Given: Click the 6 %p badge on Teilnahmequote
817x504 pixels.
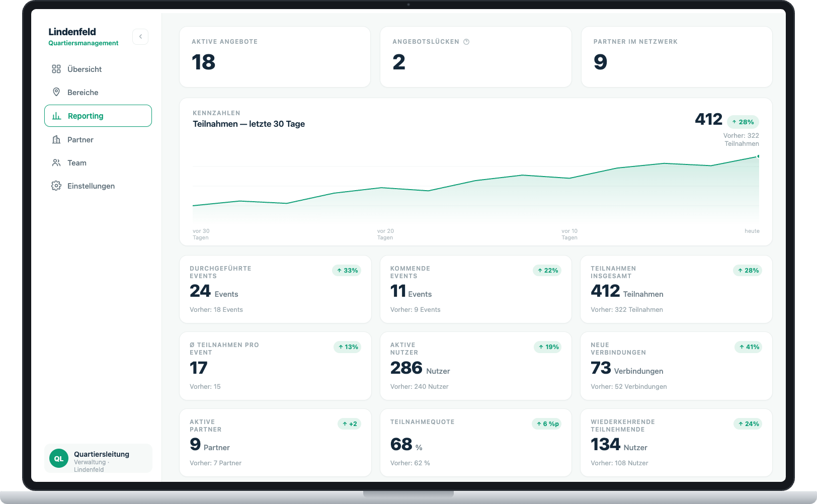Looking at the screenshot, I should [547, 424].
